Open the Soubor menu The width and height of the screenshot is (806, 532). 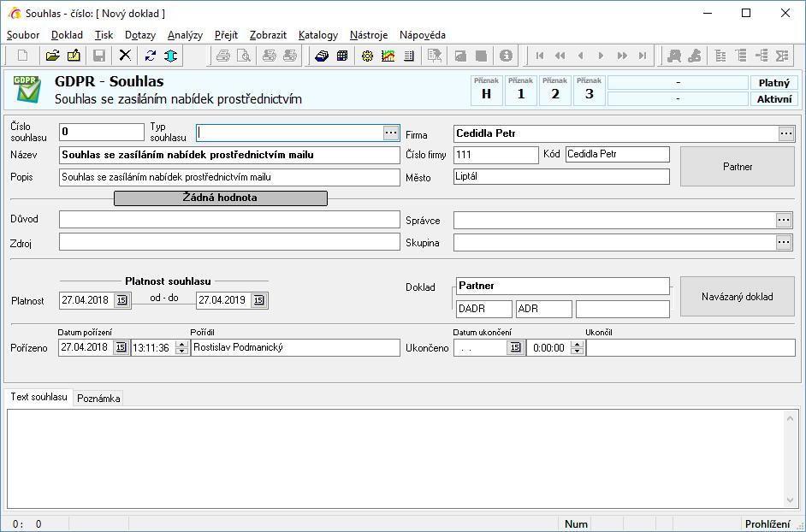23,35
